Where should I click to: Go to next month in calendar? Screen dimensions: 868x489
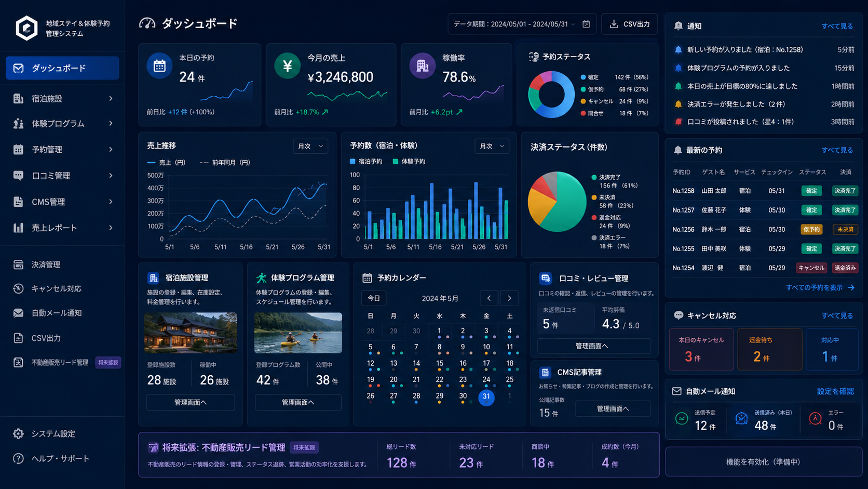point(509,298)
